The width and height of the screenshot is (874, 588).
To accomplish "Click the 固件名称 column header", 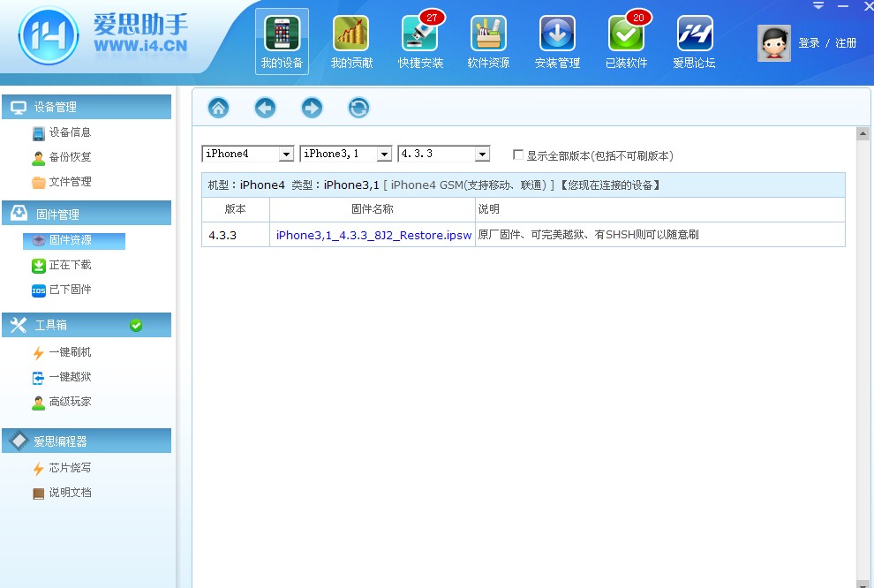I will pyautogui.click(x=373, y=209).
